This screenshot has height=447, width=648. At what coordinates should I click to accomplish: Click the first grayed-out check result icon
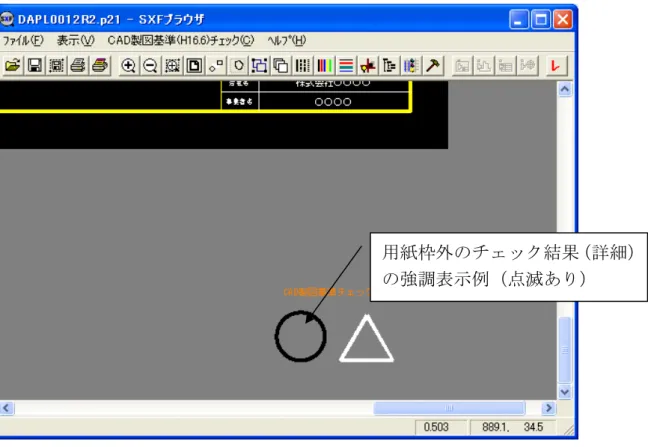point(462,65)
